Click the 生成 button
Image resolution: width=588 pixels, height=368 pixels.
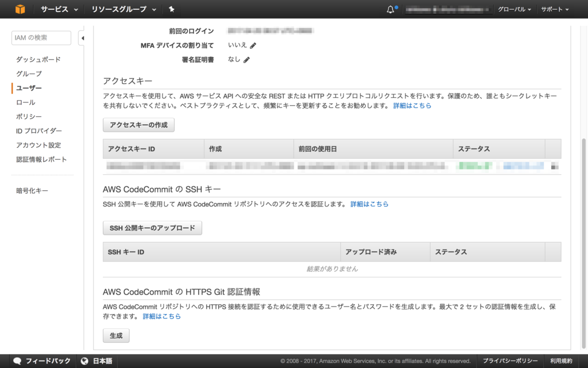point(116,335)
